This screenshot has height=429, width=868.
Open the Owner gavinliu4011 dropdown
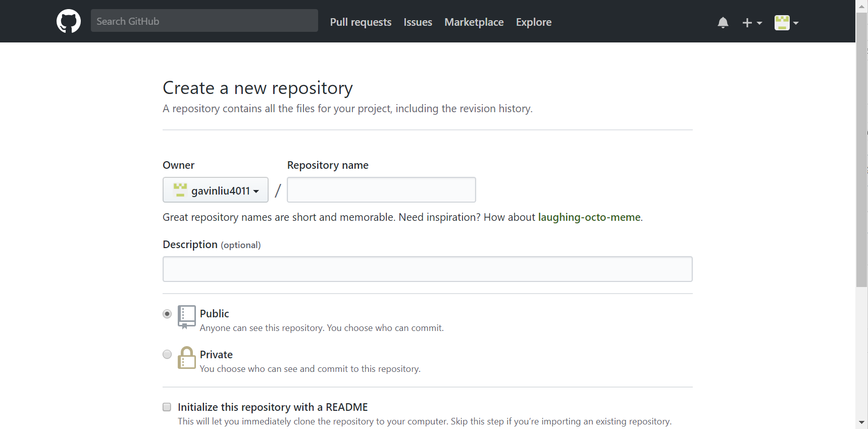point(216,190)
